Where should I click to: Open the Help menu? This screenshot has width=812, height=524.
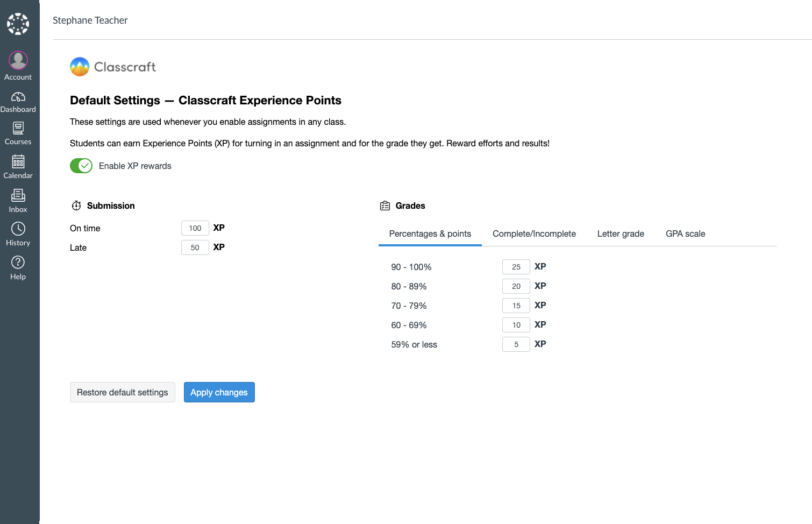(18, 268)
